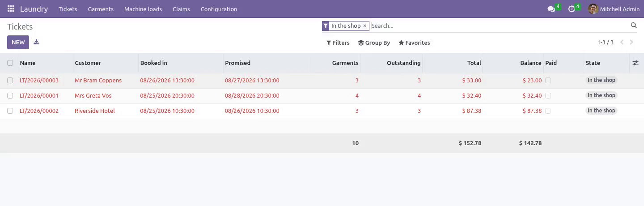Open the Machine loads menu
This screenshot has width=644, height=206.
143,9
